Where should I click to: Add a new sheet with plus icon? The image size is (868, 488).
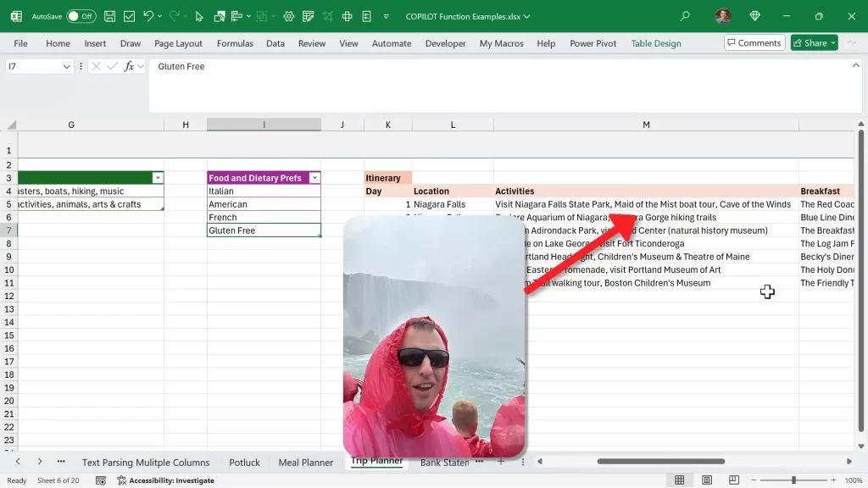[500, 462]
